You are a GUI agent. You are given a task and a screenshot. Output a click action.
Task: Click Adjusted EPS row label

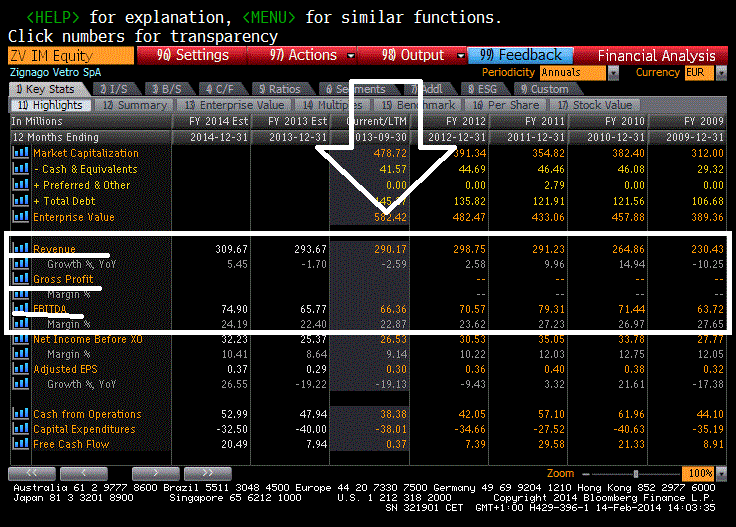pyautogui.click(x=65, y=369)
